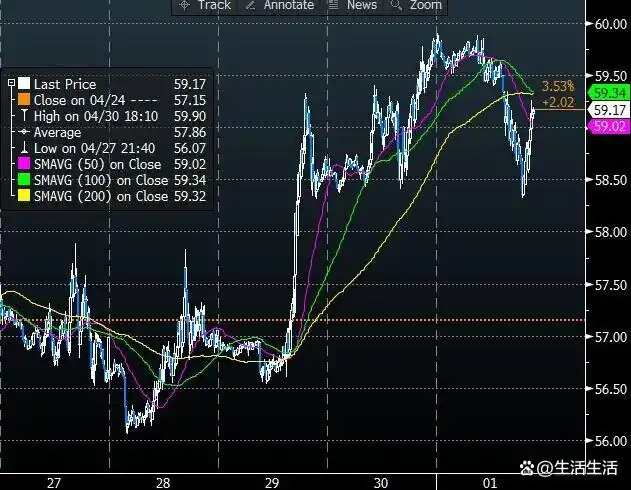Collapse the legend tree box

click(10, 85)
